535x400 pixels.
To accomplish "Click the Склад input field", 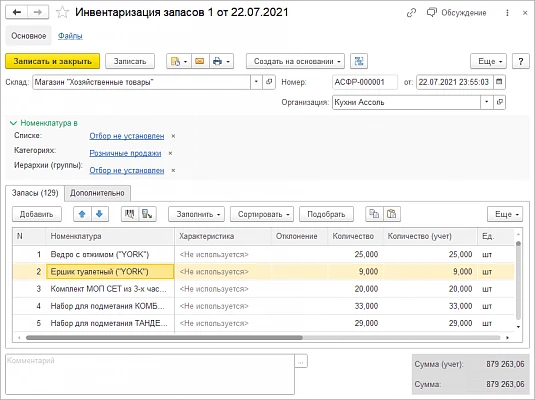I will coord(142,82).
